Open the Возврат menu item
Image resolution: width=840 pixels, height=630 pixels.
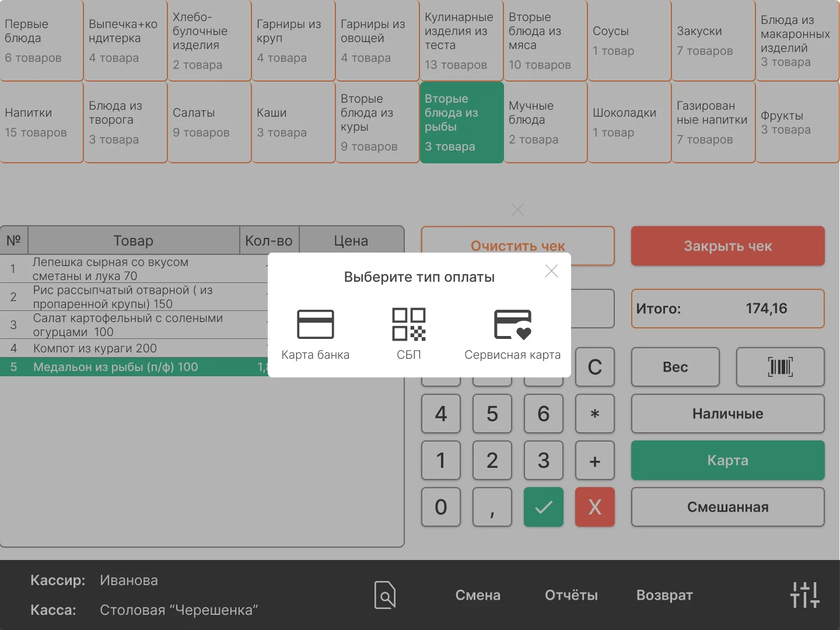pyautogui.click(x=664, y=595)
